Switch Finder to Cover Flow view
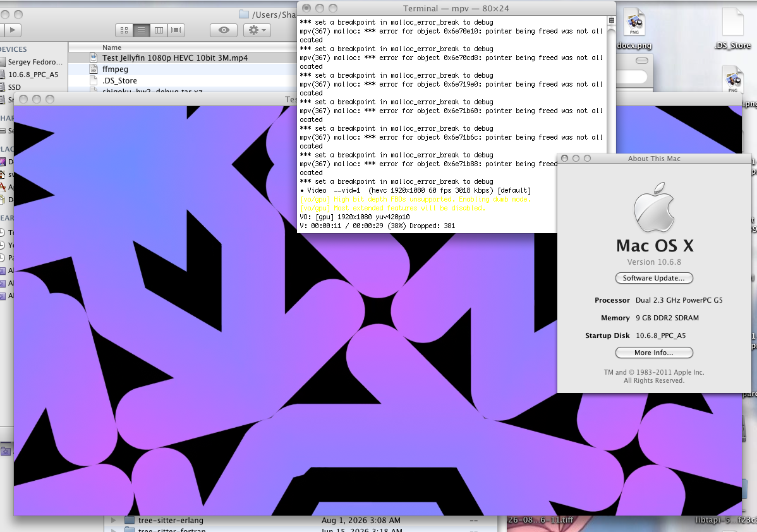Image resolution: width=757 pixels, height=532 pixels. point(176,30)
